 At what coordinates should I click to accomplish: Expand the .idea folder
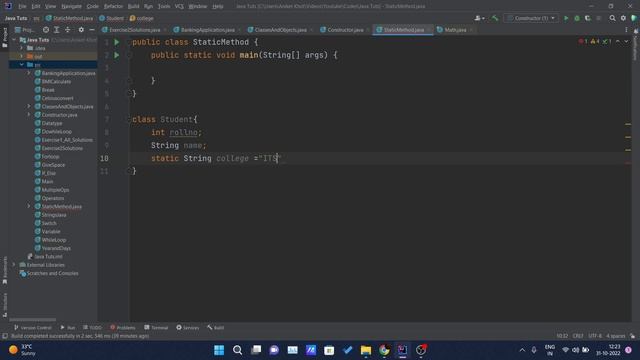[22, 48]
